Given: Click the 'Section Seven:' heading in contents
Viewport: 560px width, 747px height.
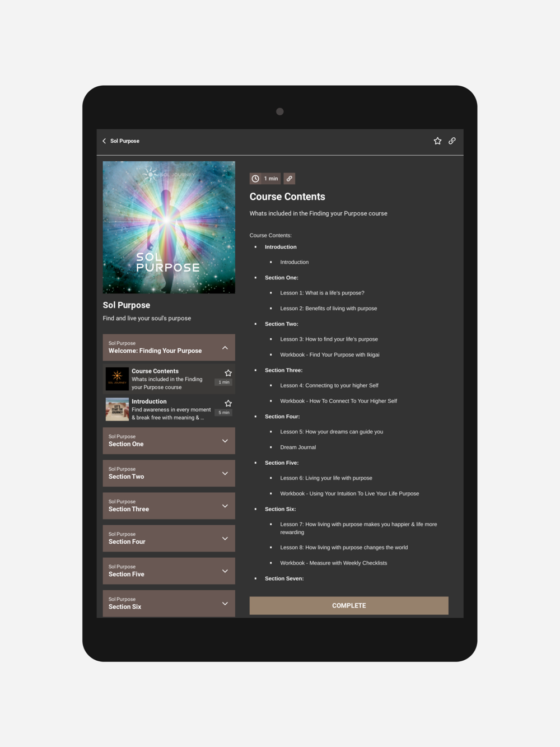Looking at the screenshot, I should pos(284,578).
